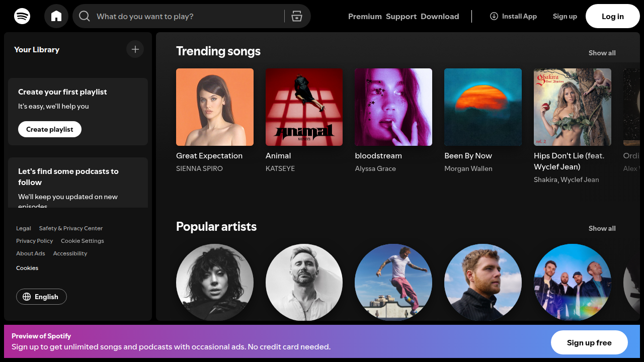Open the Download menu item
This screenshot has width=644, height=362.
[x=440, y=16]
